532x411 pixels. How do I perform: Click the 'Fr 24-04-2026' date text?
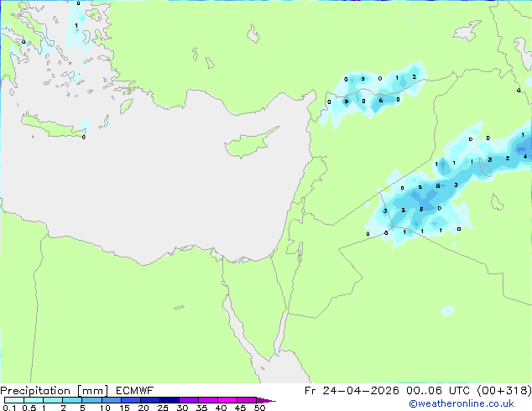(x=352, y=391)
